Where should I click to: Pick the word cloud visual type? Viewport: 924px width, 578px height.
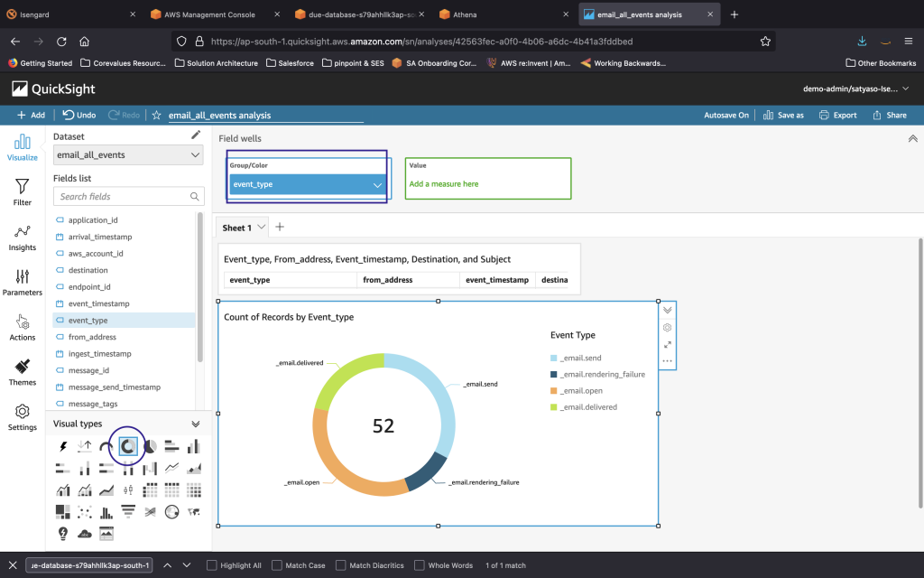pos(85,534)
